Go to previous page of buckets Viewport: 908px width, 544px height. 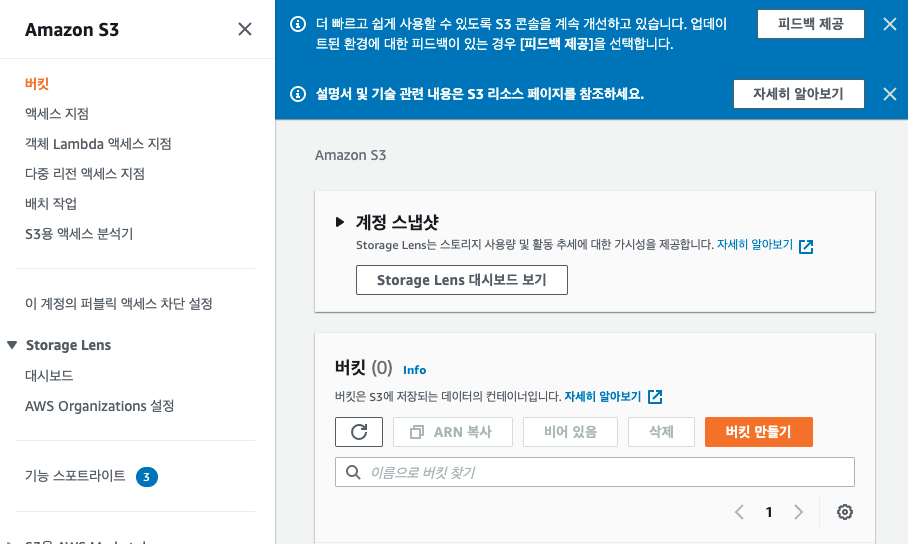coord(739,512)
